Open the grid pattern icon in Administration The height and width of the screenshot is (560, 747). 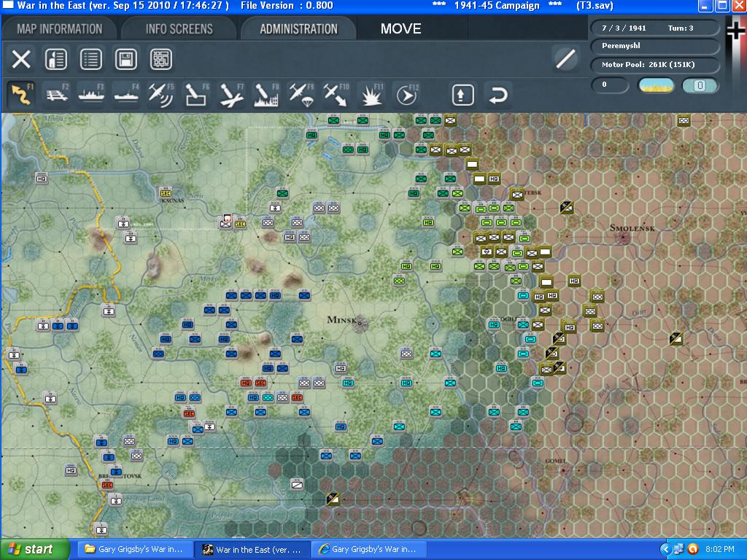[x=161, y=60]
